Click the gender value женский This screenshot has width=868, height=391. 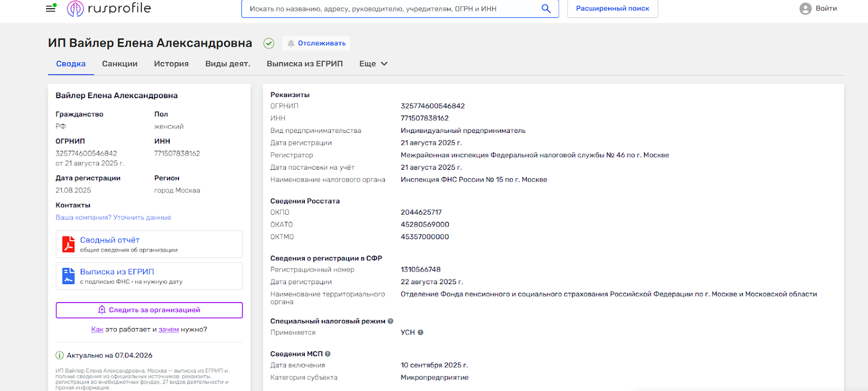tap(169, 126)
